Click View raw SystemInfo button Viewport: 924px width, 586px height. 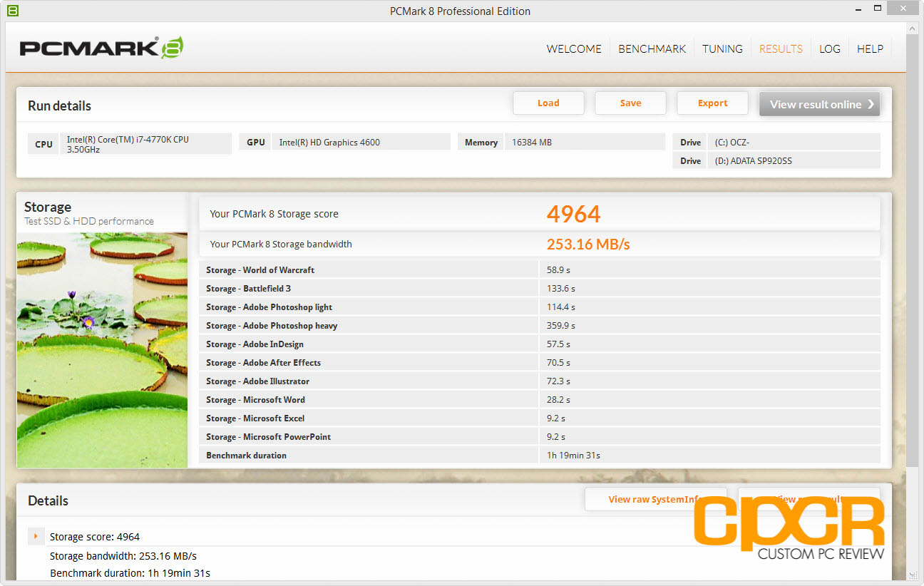click(x=655, y=499)
